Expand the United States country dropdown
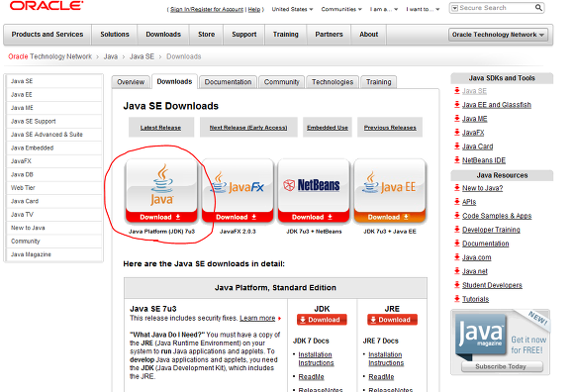The height and width of the screenshot is (392, 574). [292, 9]
